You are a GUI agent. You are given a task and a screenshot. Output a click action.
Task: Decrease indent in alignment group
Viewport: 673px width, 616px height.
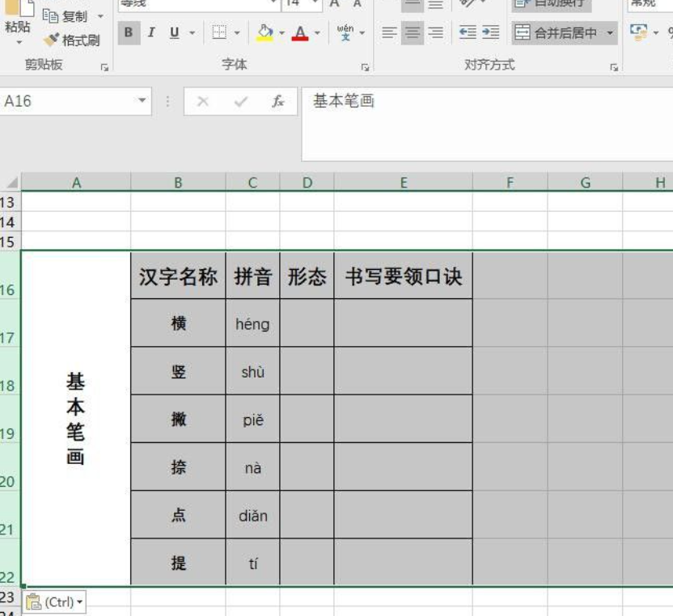click(467, 33)
